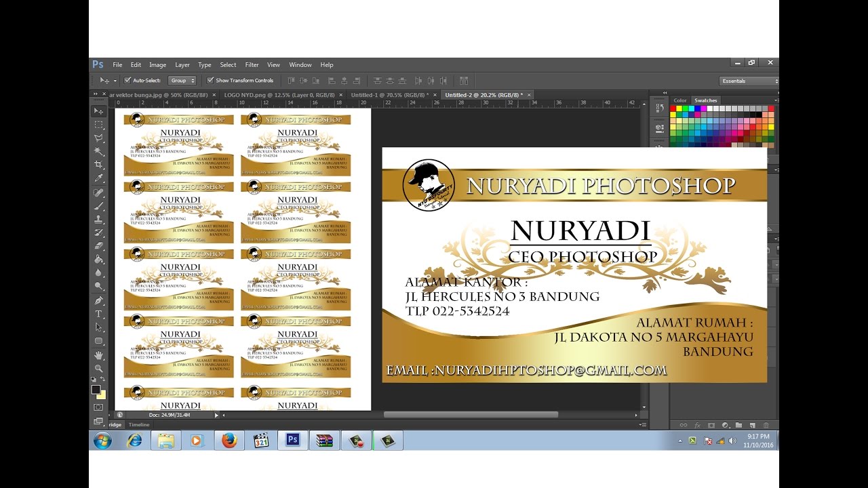Select the Paint Bucket tool
Viewport: 868px width, 488px height.
(99, 260)
